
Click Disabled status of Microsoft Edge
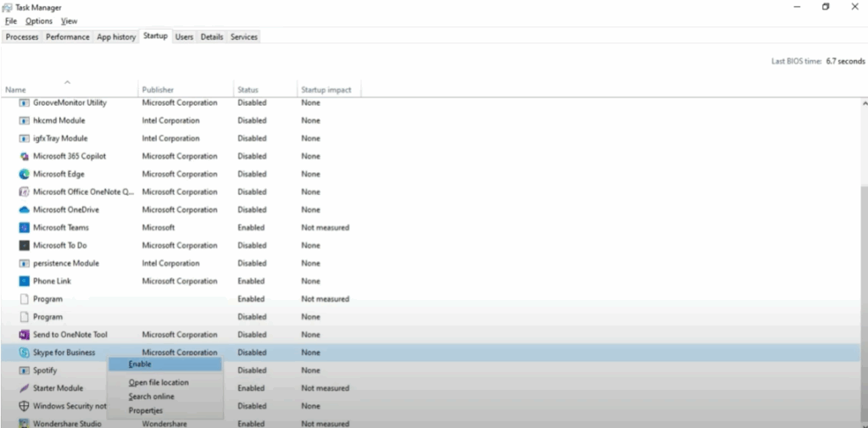252,174
